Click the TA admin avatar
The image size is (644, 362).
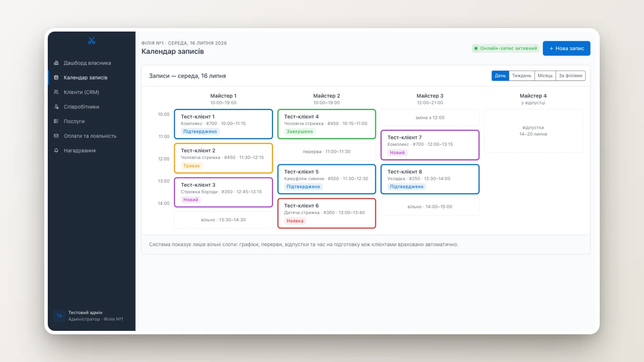pos(59,316)
